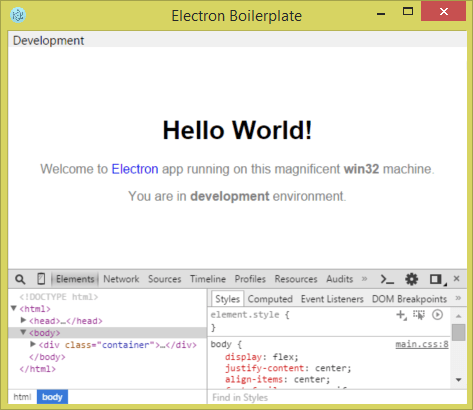
Task: Minimize the Electron Boilerplate window
Action: coord(381,14)
